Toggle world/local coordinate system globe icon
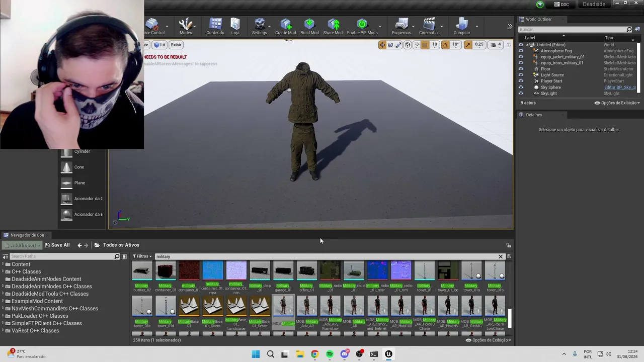The width and height of the screenshot is (644, 362). (x=408, y=45)
